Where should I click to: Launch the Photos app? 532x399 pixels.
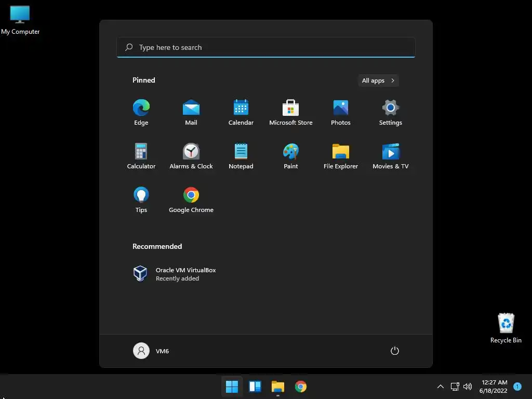(x=341, y=112)
